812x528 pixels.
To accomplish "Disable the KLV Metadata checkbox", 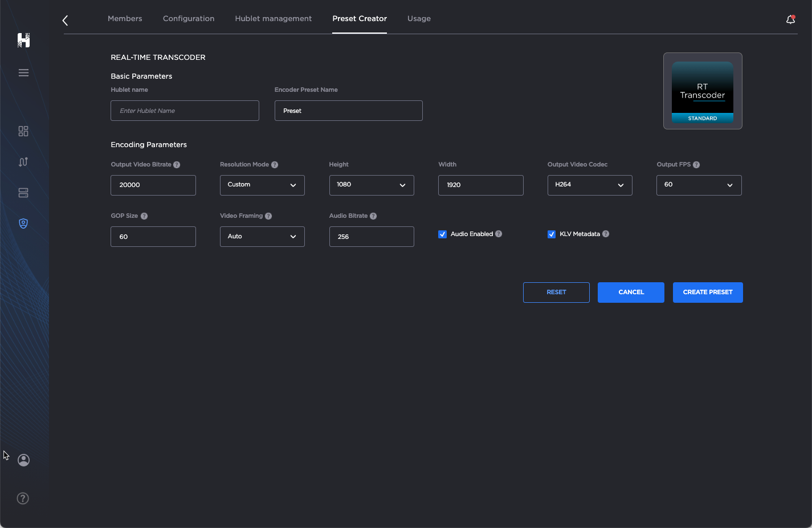I will coord(552,234).
